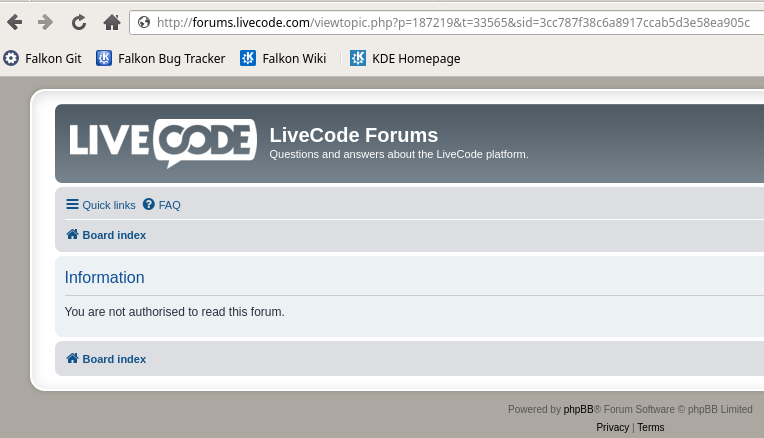Viewport: 764px width, 438px height.
Task: Open the Privacy link
Action: coord(612,427)
